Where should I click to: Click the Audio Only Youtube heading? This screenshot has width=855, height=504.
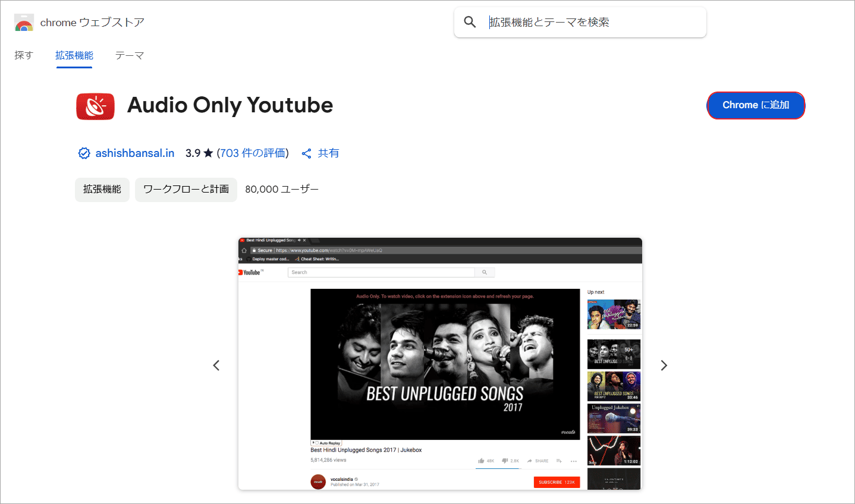[x=230, y=105]
